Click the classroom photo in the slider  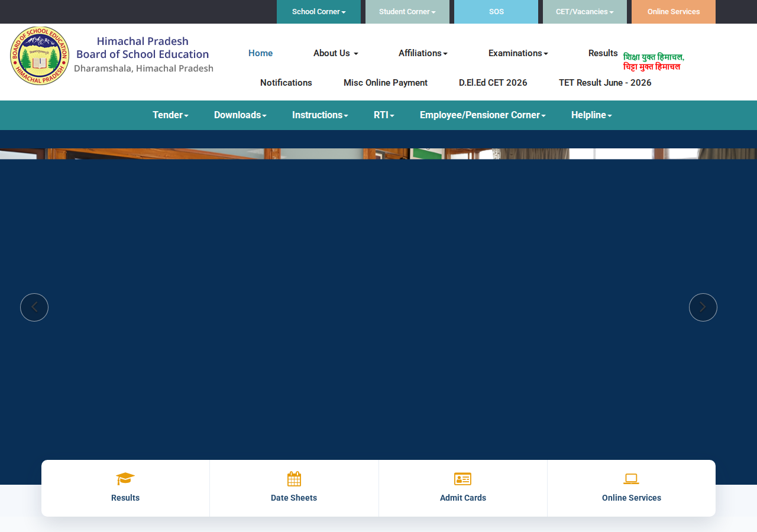click(x=378, y=154)
